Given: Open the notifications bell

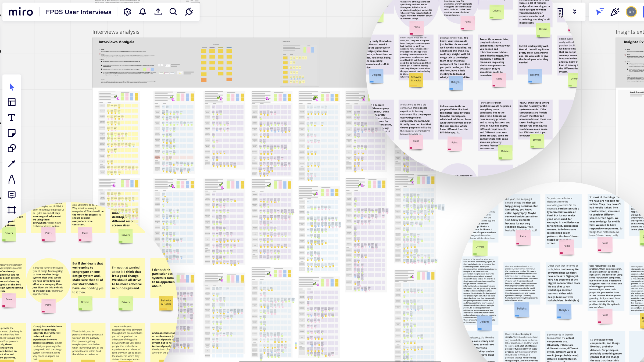Looking at the screenshot, I should click(x=143, y=12).
